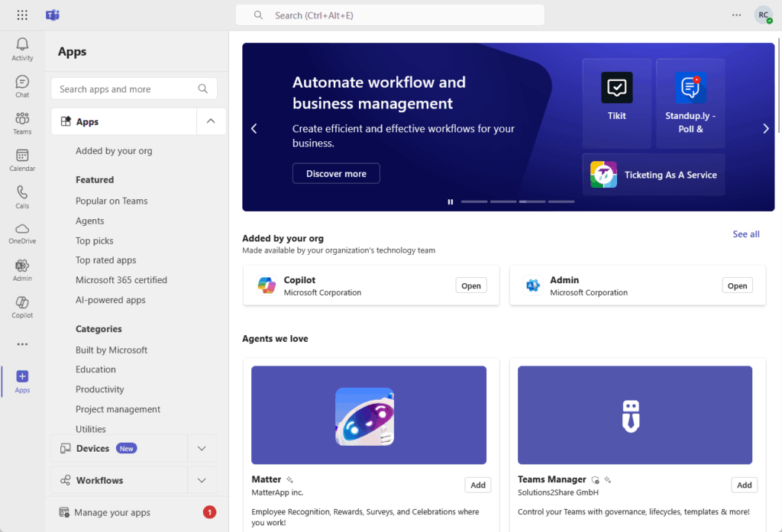Screen dimensions: 782x532
Task: Expand the Devices section chevron
Action: tap(202, 448)
